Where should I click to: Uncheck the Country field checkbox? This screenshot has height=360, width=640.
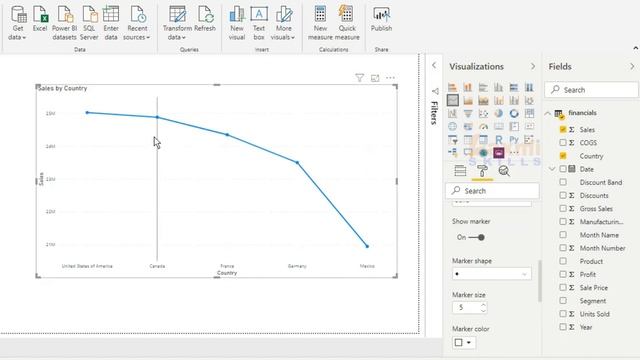coord(563,156)
